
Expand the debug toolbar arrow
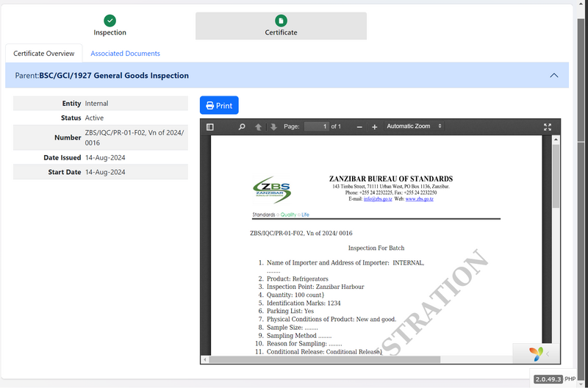click(x=548, y=353)
